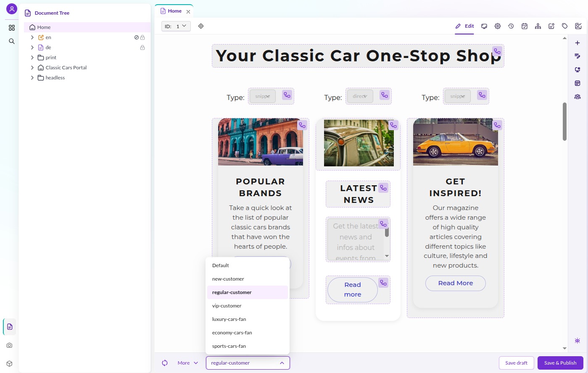Click inheritance icon beside Latest News heading
The image size is (588, 373).
383,188
